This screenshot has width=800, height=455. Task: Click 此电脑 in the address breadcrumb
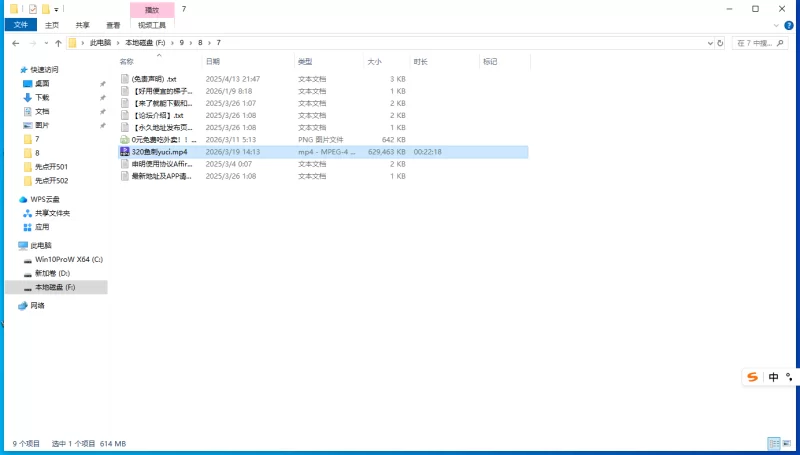tap(102, 43)
